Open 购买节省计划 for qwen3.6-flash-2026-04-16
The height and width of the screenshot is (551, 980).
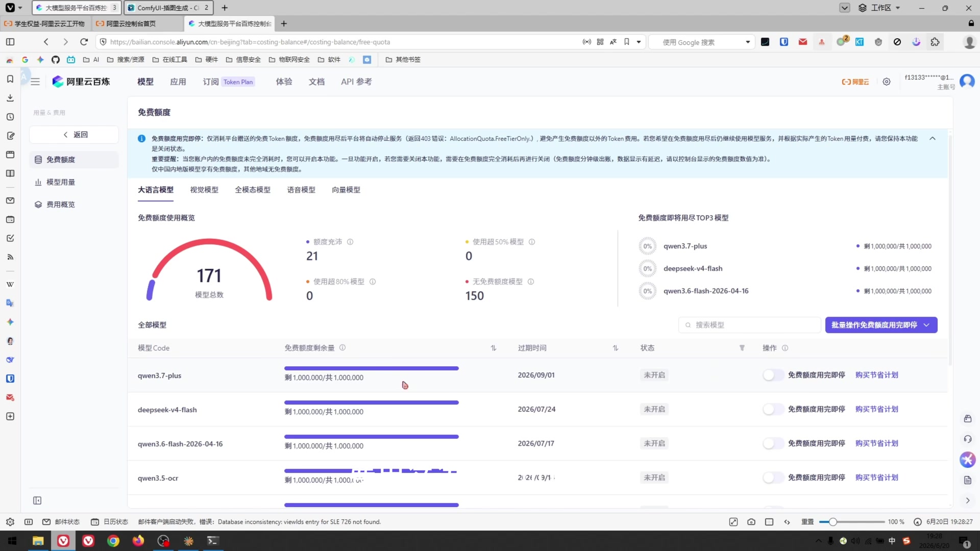(877, 443)
